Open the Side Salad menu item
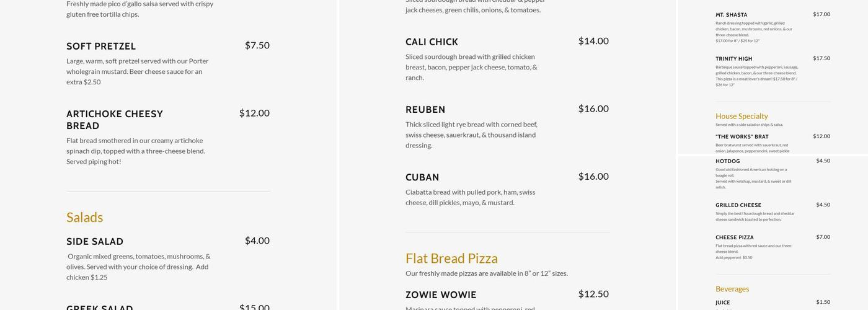This screenshot has width=868, height=310. pyautogui.click(x=95, y=241)
